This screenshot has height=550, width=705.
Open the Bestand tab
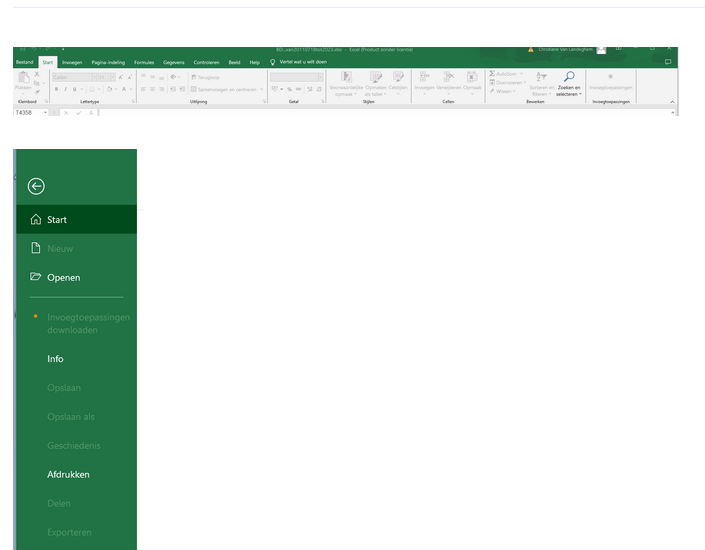[24, 62]
